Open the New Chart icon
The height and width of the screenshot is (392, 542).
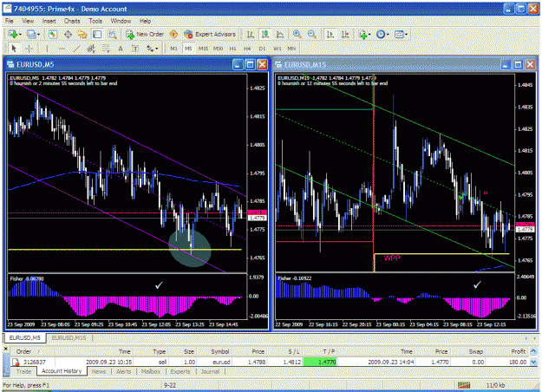[x=13, y=34]
